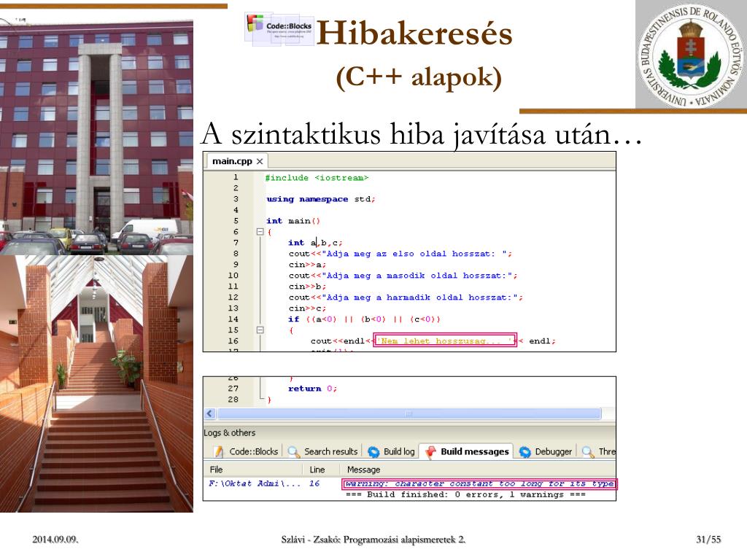The image size is (747, 560).
Task: Click the Message column header
Action: tap(363, 470)
